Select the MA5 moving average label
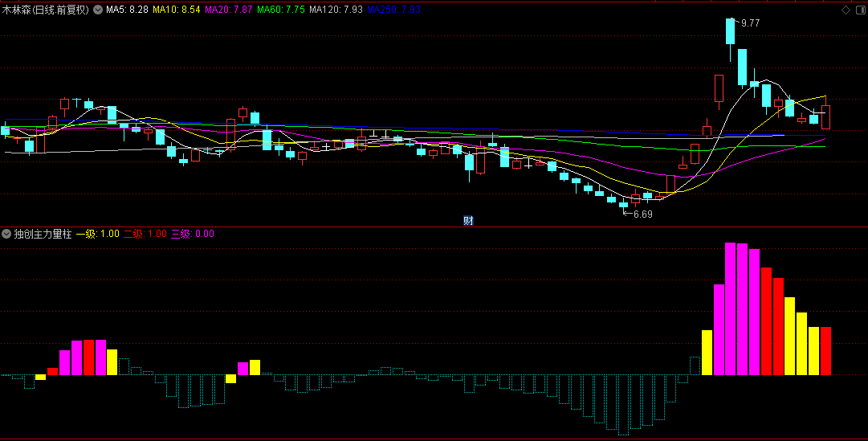This screenshot has width=868, height=441. click(126, 10)
